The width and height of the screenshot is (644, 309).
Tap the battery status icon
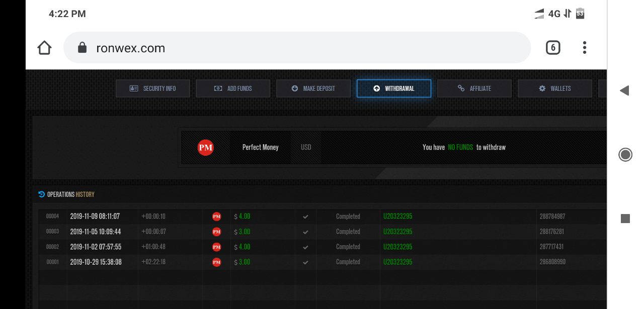(580, 14)
